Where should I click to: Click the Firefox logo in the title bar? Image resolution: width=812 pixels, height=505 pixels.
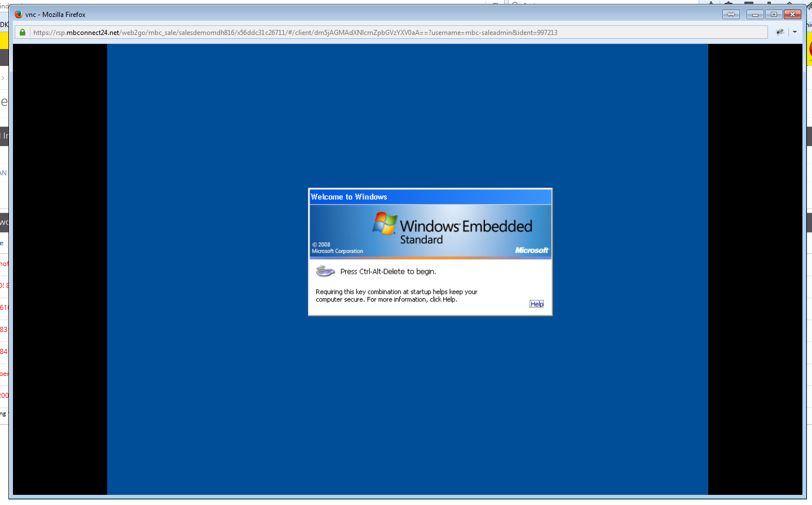18,14
